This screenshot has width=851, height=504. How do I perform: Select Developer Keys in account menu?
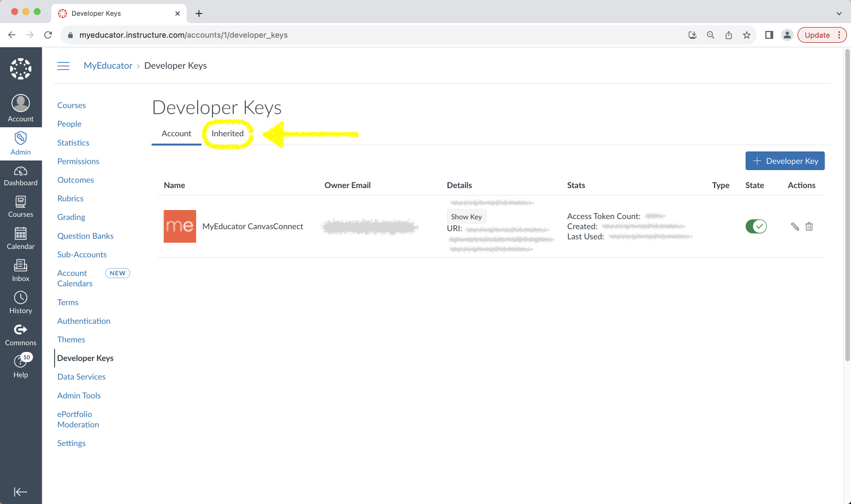tap(85, 358)
